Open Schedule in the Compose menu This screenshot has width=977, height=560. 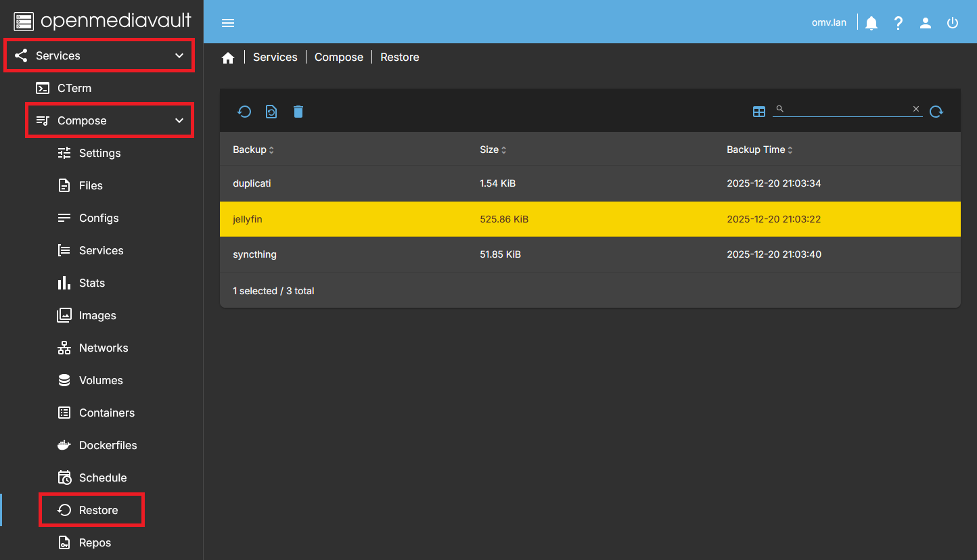102,477
